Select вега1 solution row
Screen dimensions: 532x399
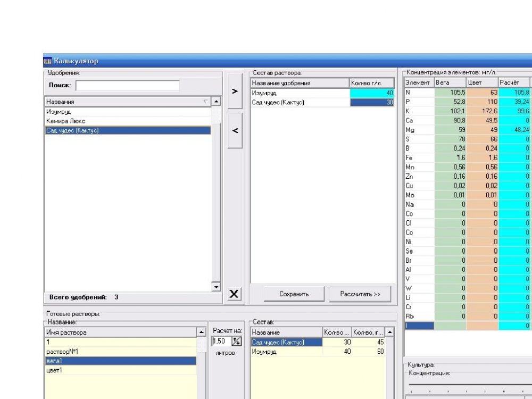pyautogui.click(x=121, y=361)
